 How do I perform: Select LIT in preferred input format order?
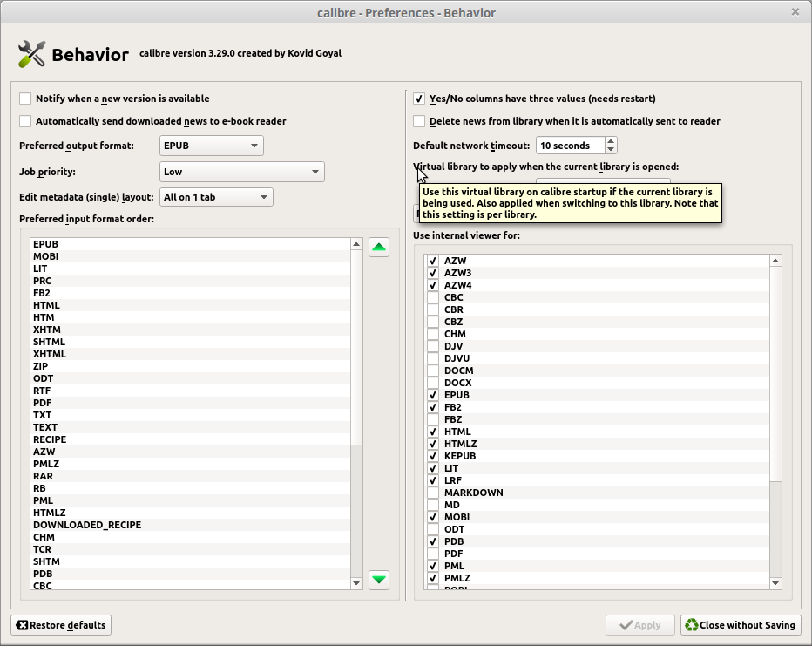coord(191,269)
